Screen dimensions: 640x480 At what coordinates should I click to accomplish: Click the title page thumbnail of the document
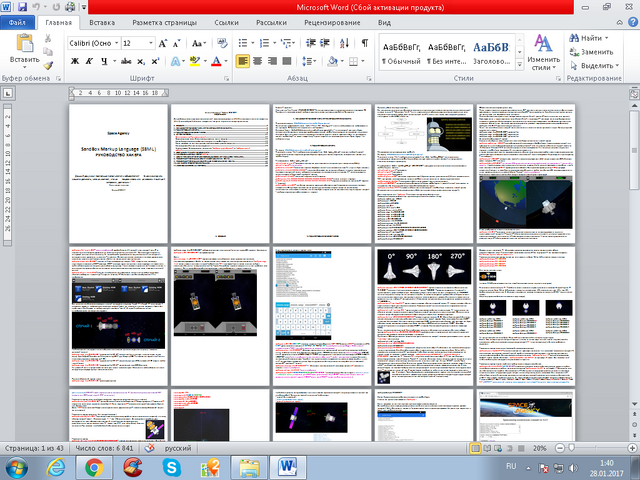coord(118,173)
